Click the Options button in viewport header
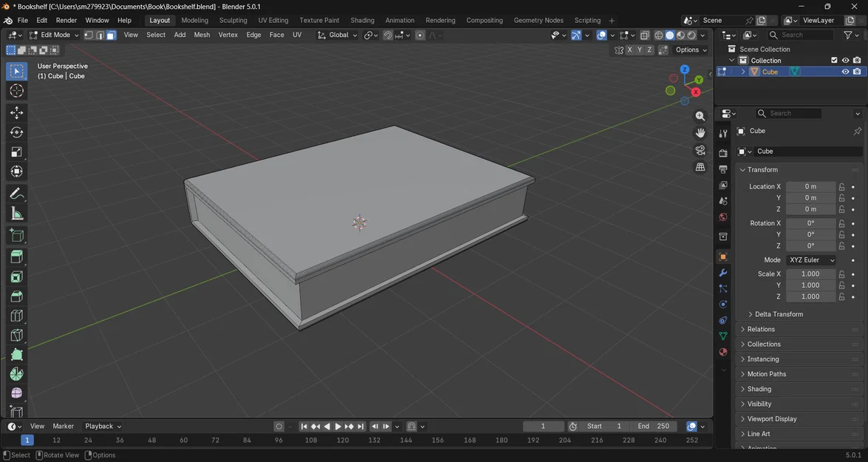The height and width of the screenshot is (462, 868). [x=691, y=50]
